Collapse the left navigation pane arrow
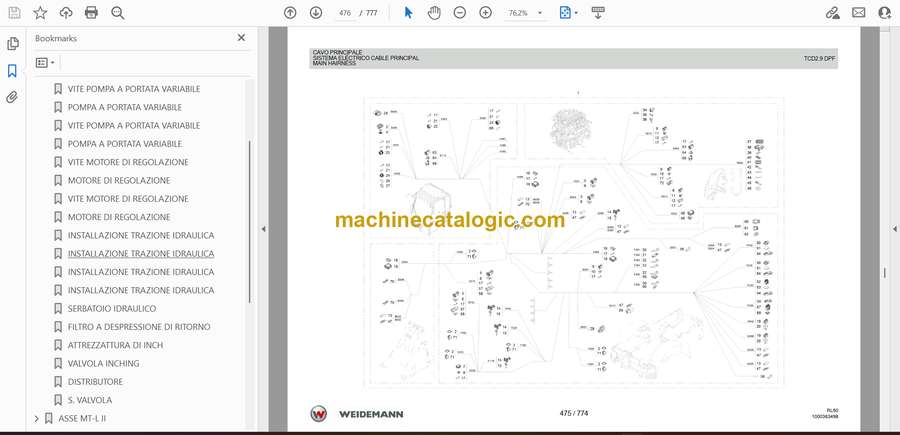The image size is (900, 435). (x=263, y=229)
